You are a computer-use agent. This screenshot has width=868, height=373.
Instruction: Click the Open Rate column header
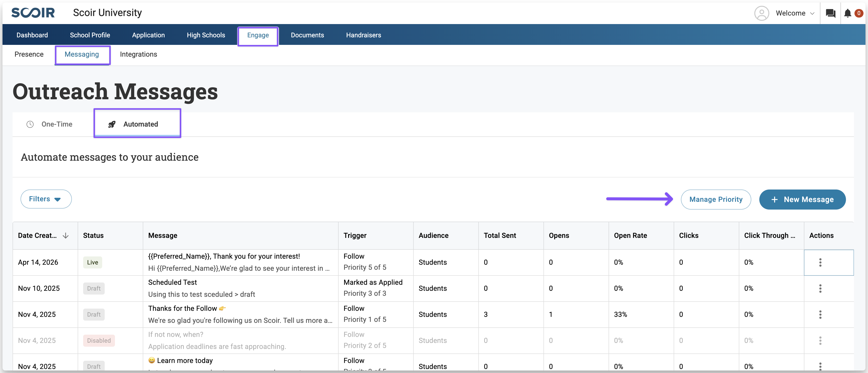pos(630,235)
